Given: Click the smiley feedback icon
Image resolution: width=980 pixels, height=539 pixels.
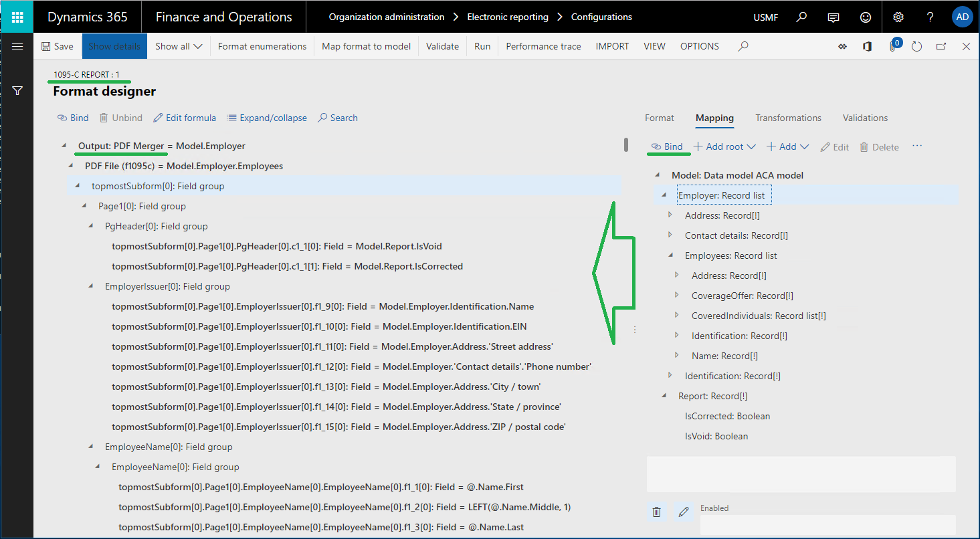Looking at the screenshot, I should [x=866, y=17].
